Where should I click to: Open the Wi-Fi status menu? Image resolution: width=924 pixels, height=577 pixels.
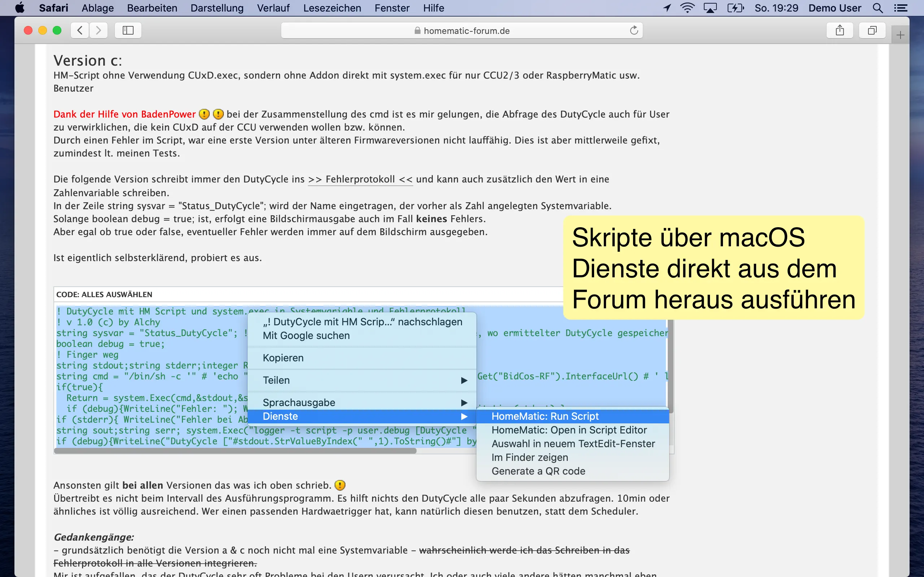[687, 8]
